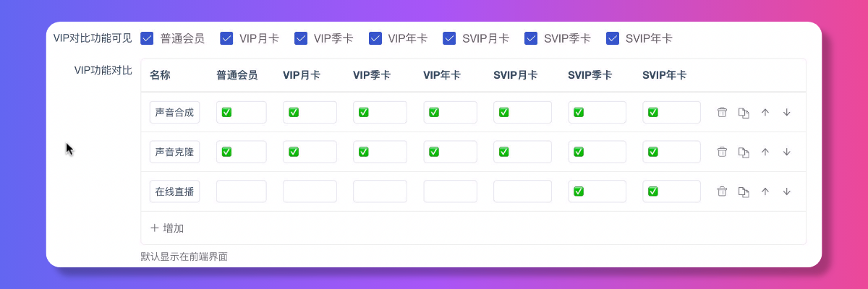The height and width of the screenshot is (289, 868).
Task: Toggle the VIP月卡 checkbox
Action: point(226,38)
